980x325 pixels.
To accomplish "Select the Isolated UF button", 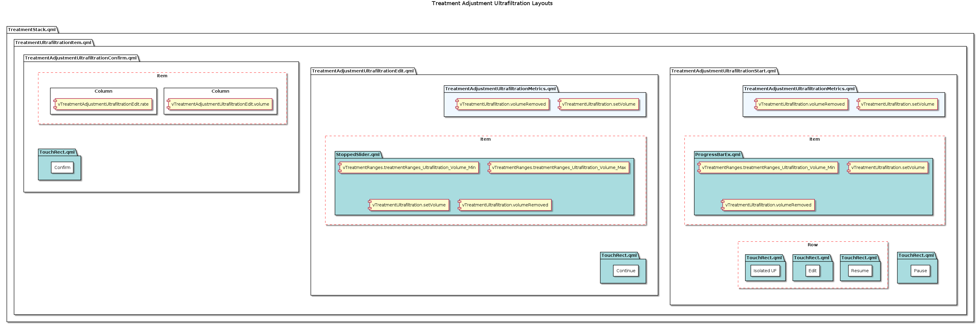I will click(x=765, y=271).
